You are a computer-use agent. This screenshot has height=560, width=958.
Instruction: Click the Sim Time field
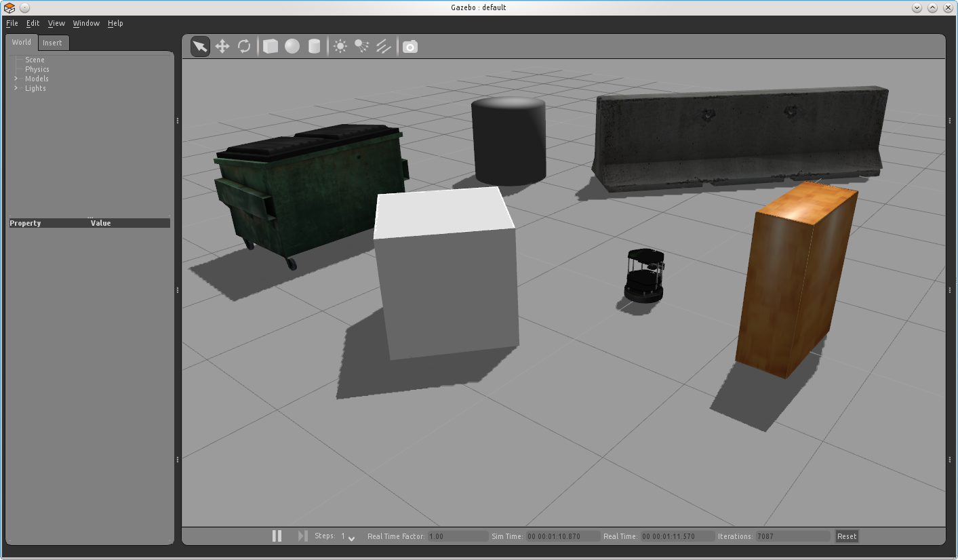point(563,536)
